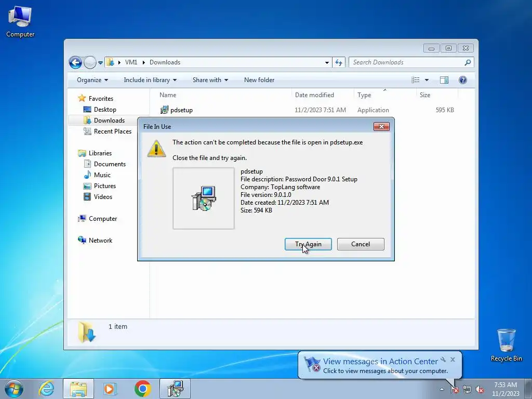Image resolution: width=532 pixels, height=399 pixels.
Task: Click Downloads in the address breadcrumb
Action: (165, 62)
